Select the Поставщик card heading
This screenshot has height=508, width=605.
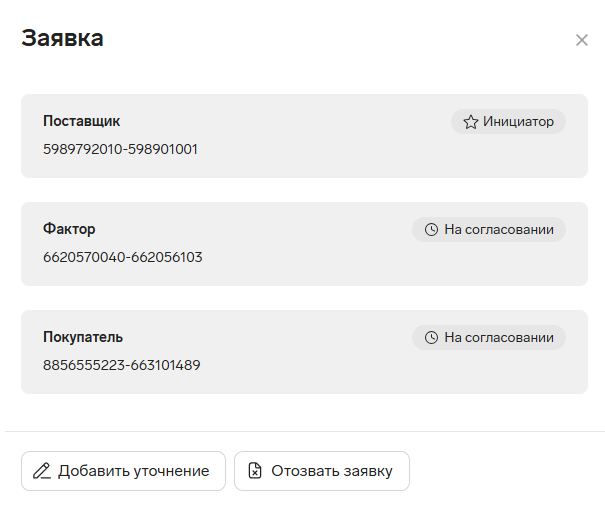pos(81,121)
